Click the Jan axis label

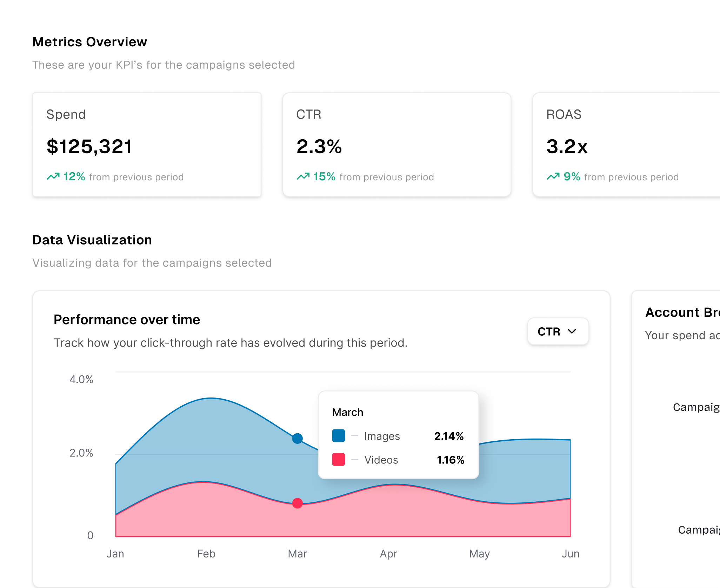pyautogui.click(x=115, y=554)
